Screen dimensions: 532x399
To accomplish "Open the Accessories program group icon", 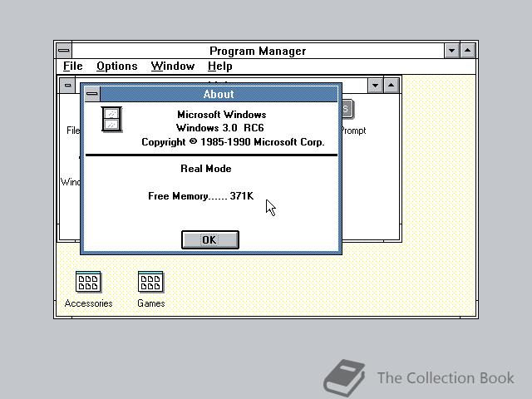I will tap(88, 282).
